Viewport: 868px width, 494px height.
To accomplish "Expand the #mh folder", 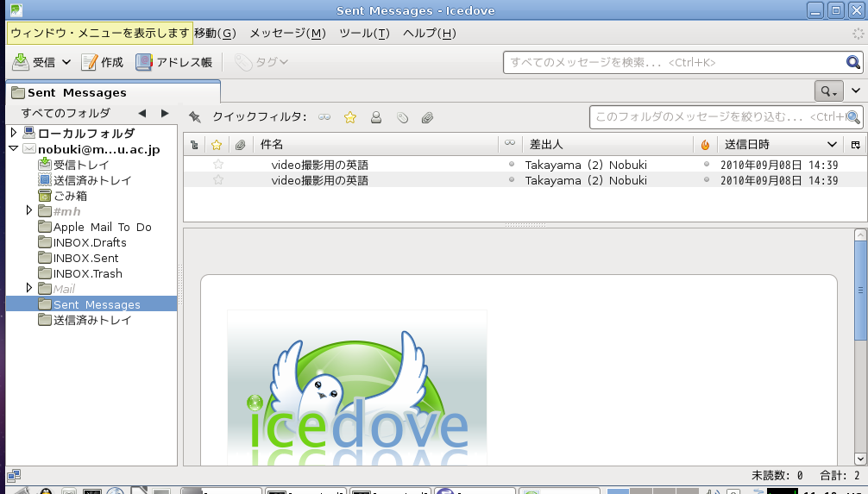I will (x=29, y=210).
